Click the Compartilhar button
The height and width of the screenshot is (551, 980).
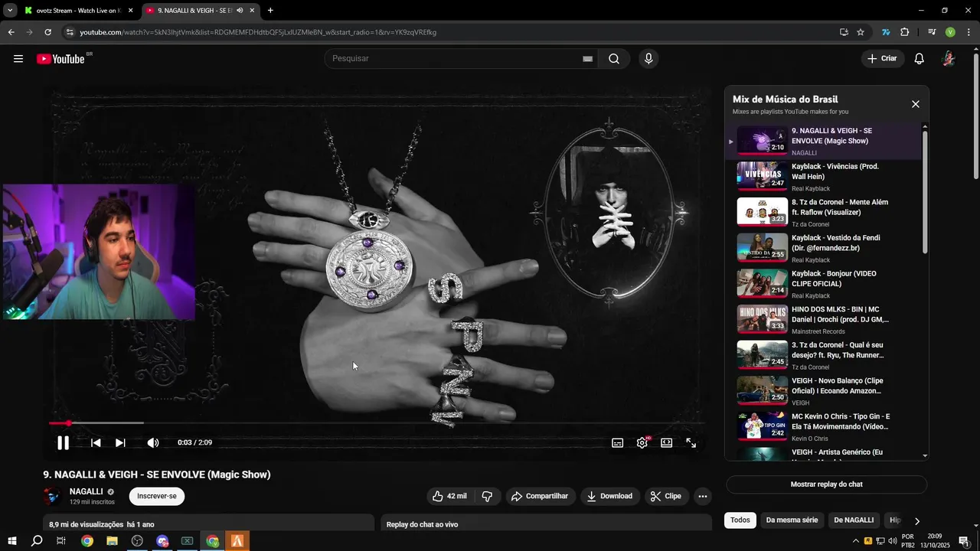click(x=540, y=496)
